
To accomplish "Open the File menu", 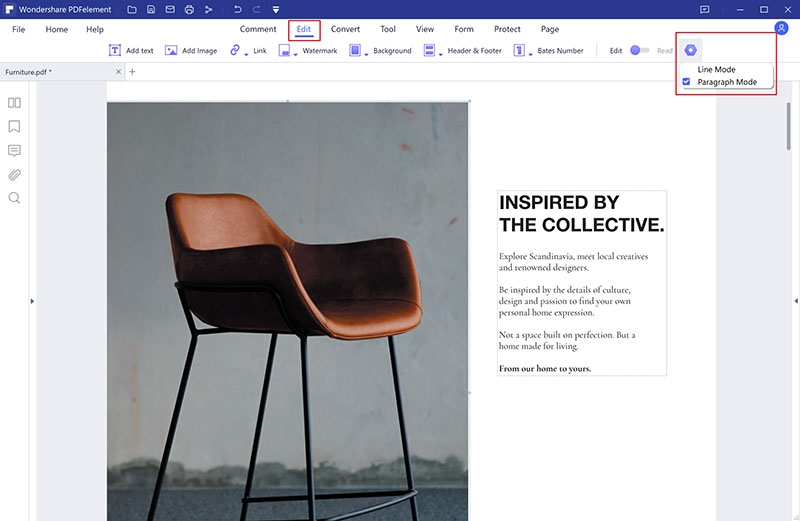I will coord(19,29).
